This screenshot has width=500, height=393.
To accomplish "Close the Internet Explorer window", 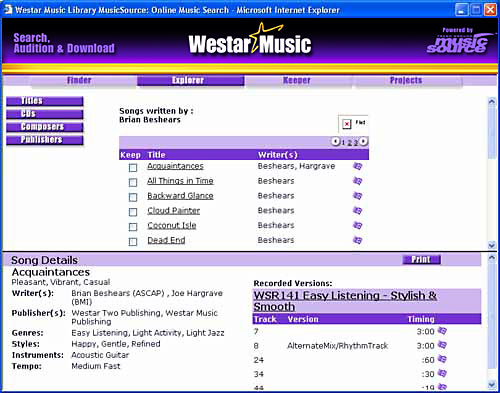I will [x=490, y=10].
